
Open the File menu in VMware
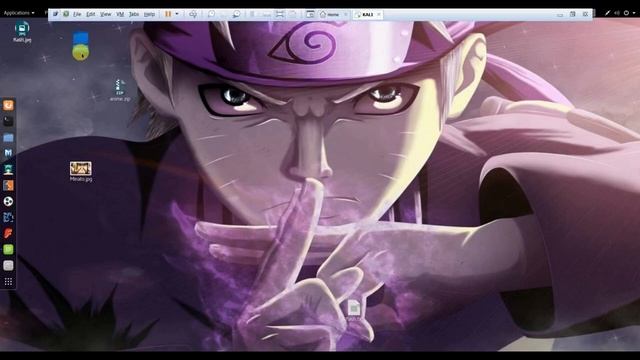click(x=77, y=14)
